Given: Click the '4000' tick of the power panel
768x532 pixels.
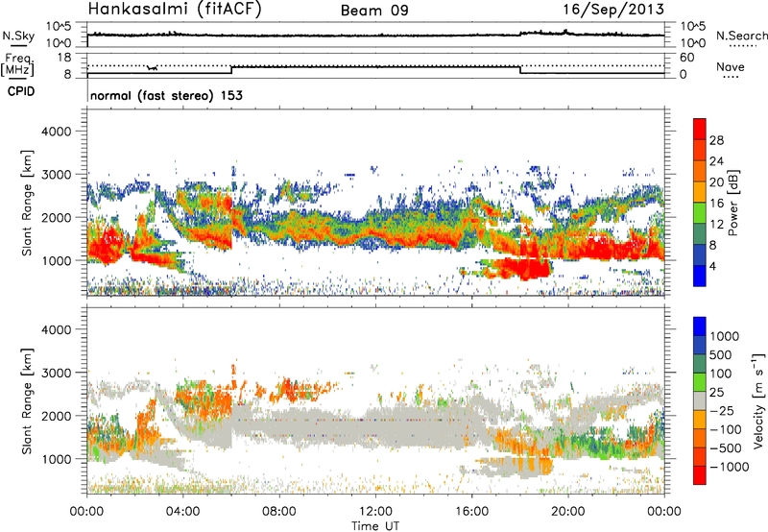Looking at the screenshot, I should point(56,132).
